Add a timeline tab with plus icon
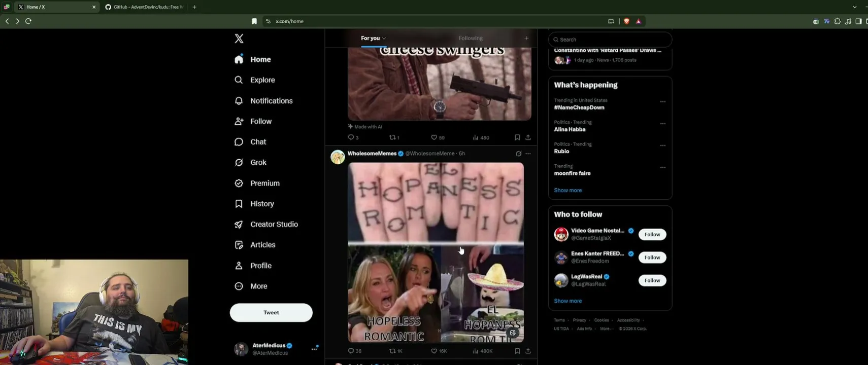Screen dimensions: 868x365 click(x=526, y=38)
